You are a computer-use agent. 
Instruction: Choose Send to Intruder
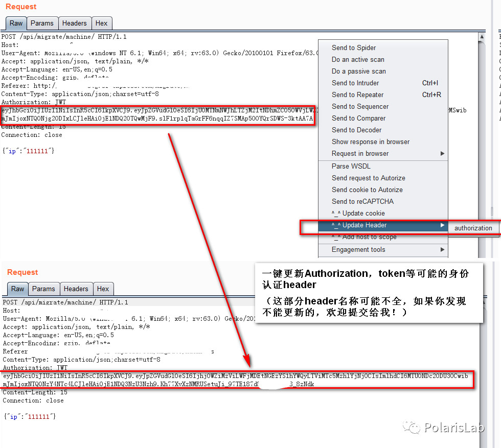tap(383, 83)
